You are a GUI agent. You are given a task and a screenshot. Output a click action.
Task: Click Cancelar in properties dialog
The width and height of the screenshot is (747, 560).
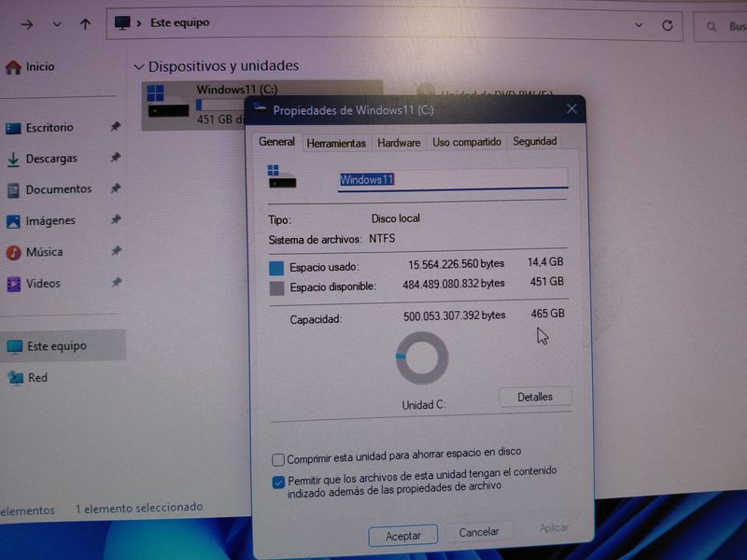click(479, 532)
